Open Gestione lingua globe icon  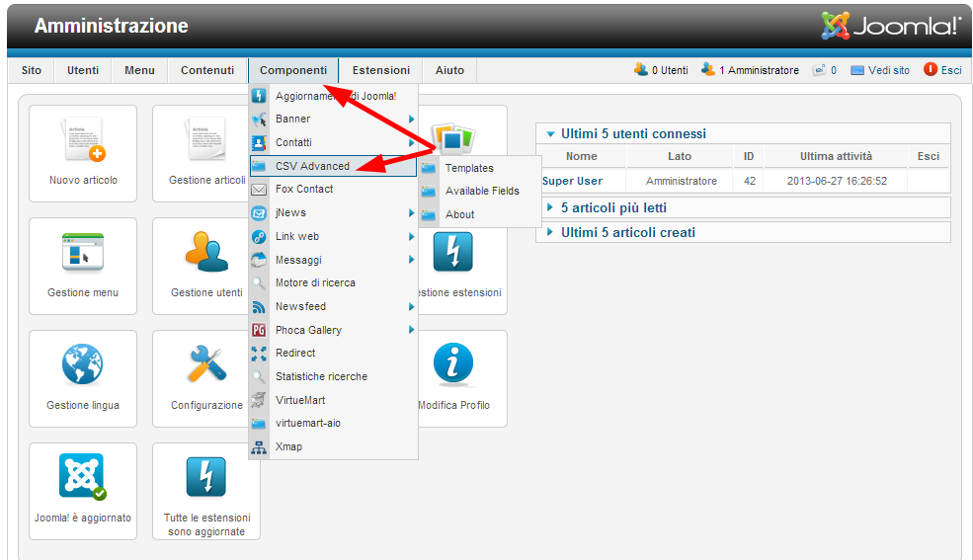point(83,364)
